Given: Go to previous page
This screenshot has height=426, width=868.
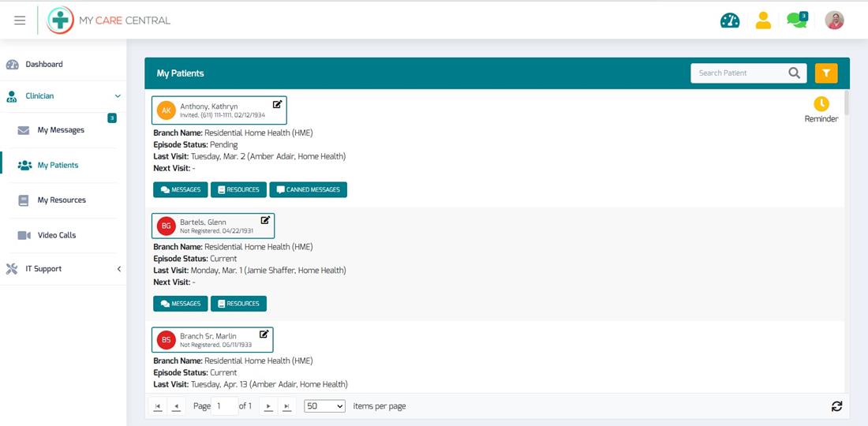Looking at the screenshot, I should click(x=176, y=406).
